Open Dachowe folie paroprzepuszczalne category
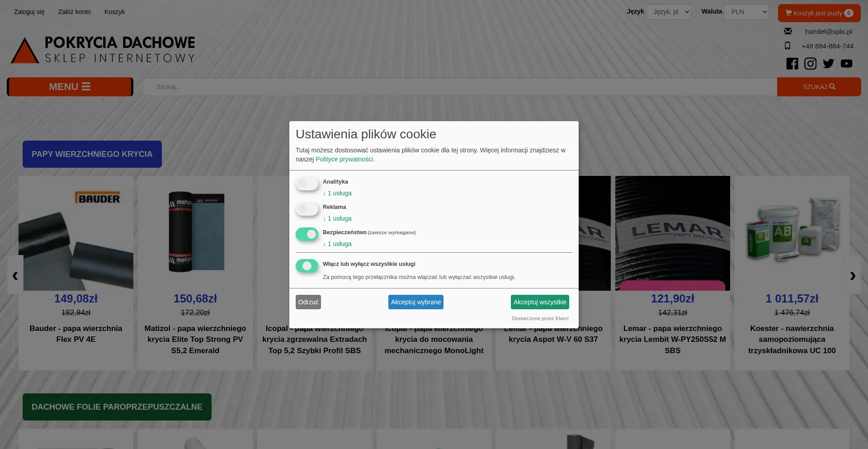The image size is (868, 449). pos(117,407)
